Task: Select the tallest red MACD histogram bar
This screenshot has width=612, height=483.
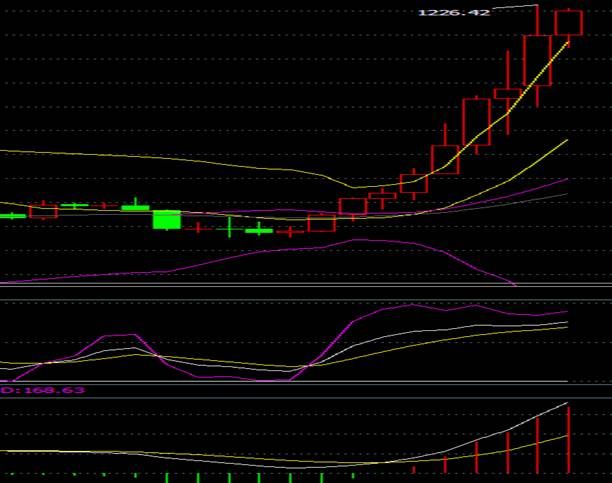Action: tap(568, 439)
